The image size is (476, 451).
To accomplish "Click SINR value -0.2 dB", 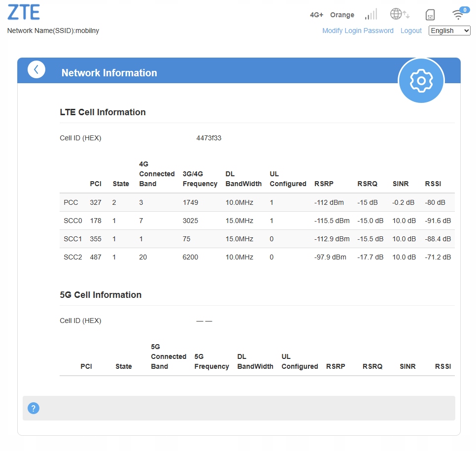I will coord(403,202).
